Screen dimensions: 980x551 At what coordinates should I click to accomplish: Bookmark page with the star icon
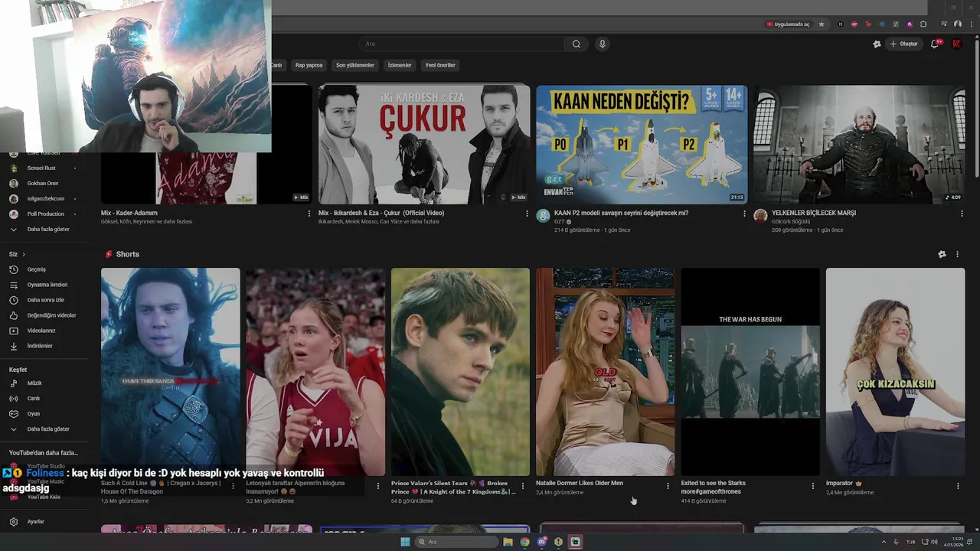coord(822,24)
